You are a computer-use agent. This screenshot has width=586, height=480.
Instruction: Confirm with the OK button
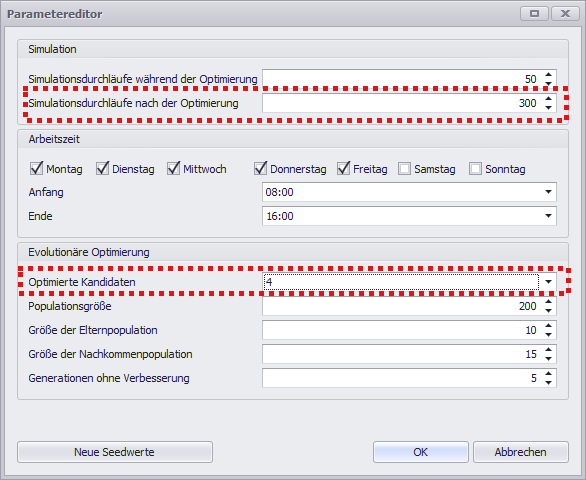tap(420, 452)
